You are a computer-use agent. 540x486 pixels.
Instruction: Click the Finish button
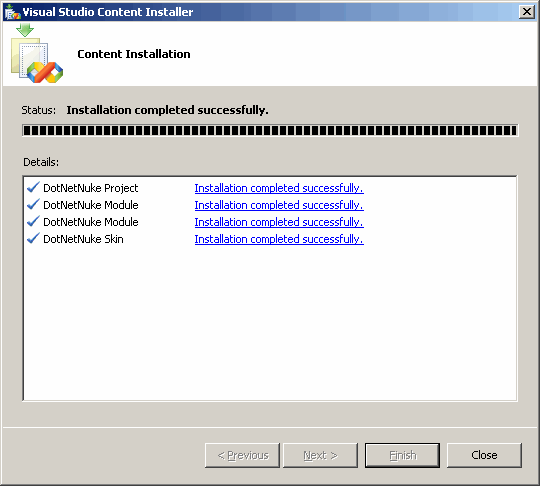(402, 455)
